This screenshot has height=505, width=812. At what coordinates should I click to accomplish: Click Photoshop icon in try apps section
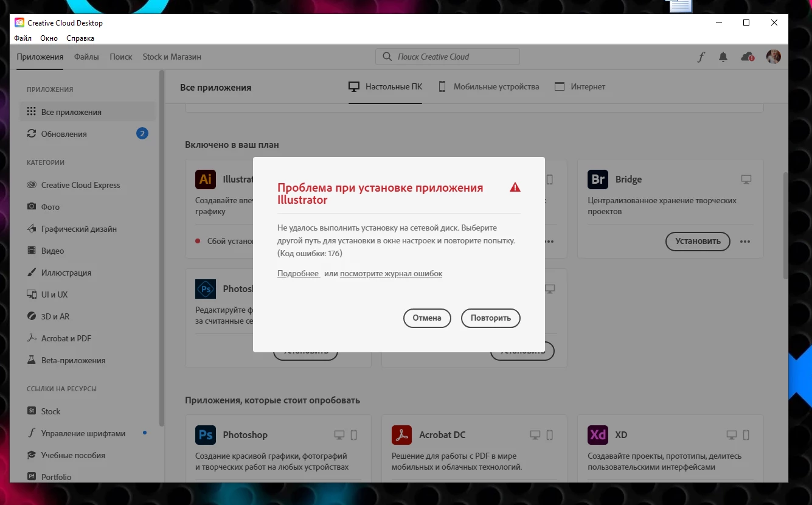(206, 435)
